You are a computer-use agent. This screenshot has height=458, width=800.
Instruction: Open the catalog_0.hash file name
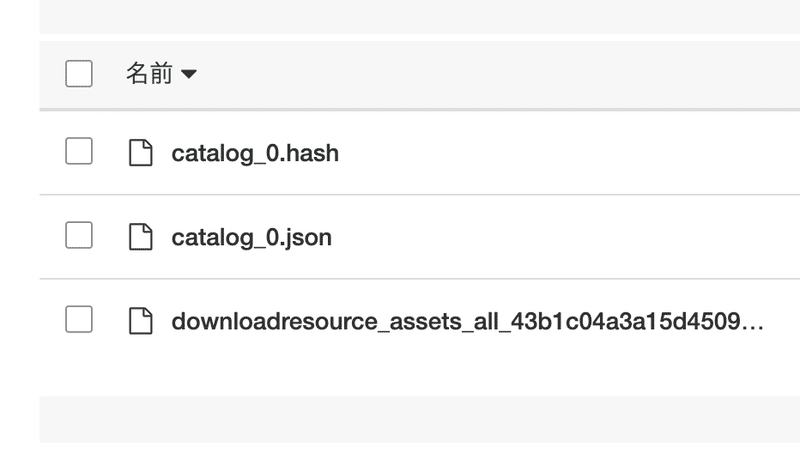coord(255,154)
